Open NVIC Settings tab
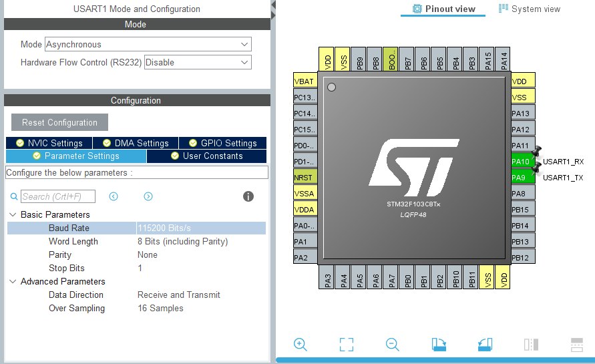 (x=49, y=143)
